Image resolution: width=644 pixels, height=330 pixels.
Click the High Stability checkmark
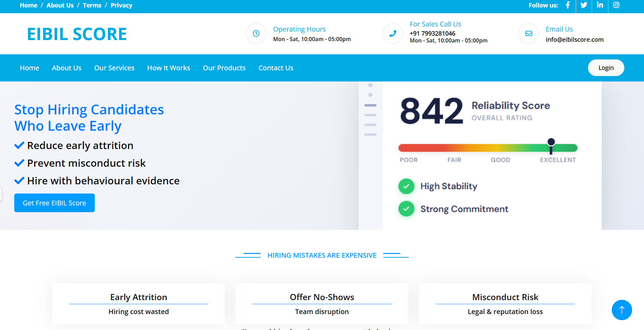[406, 186]
